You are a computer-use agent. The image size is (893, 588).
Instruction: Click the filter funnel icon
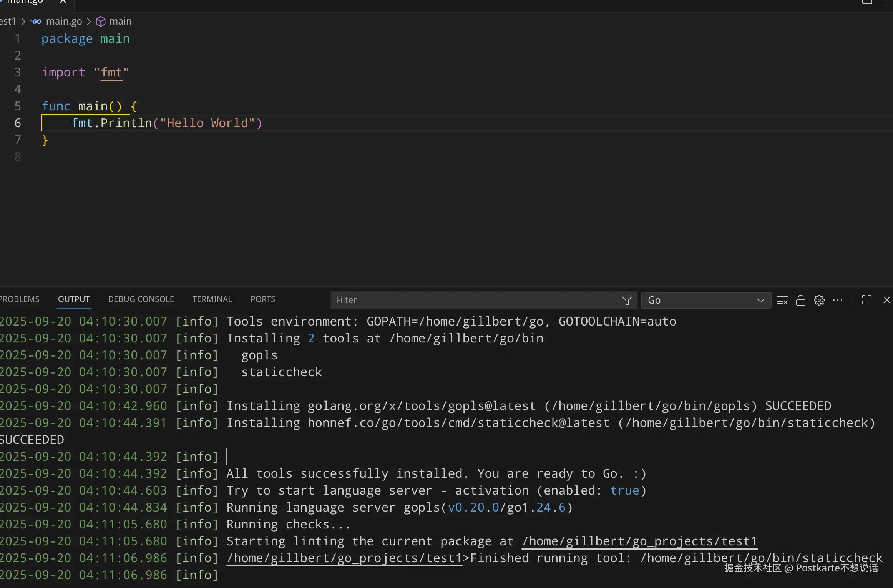point(627,300)
